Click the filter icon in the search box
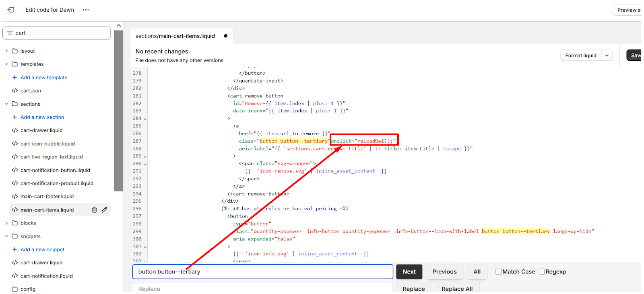 point(10,33)
